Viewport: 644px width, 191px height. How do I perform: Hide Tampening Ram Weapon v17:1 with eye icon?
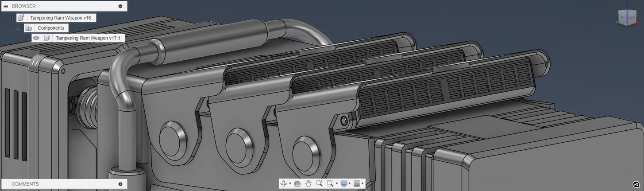(x=36, y=38)
